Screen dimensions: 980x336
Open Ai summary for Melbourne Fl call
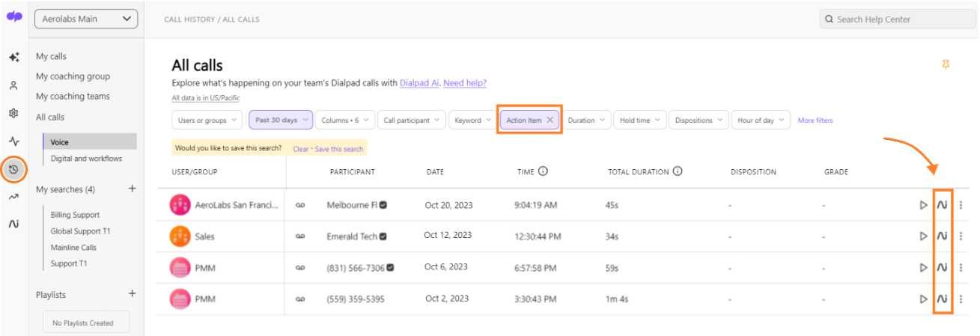tap(943, 205)
